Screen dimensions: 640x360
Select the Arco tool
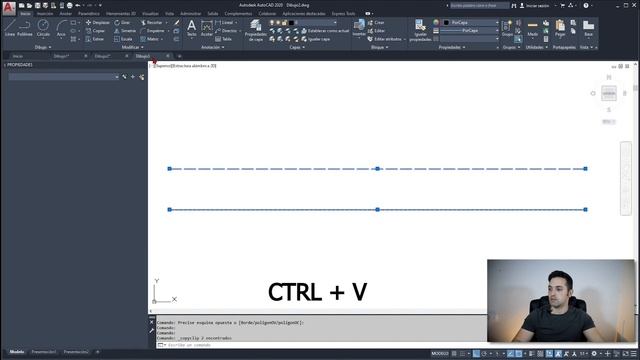61,28
